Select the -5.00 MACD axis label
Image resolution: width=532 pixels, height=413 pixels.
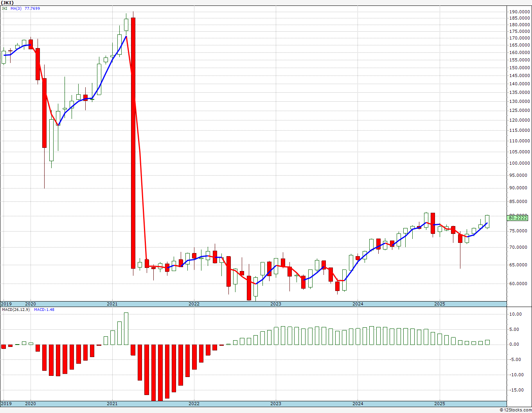[x=516, y=359]
